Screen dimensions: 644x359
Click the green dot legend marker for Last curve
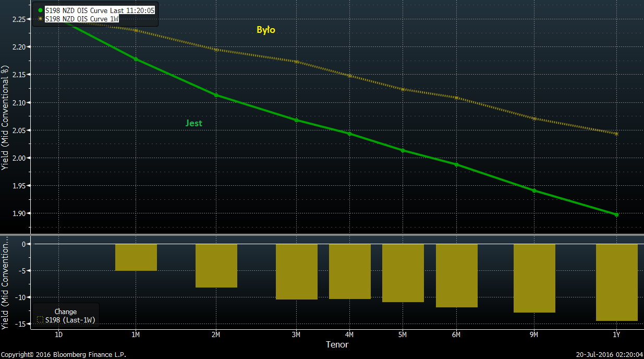[x=40, y=10]
